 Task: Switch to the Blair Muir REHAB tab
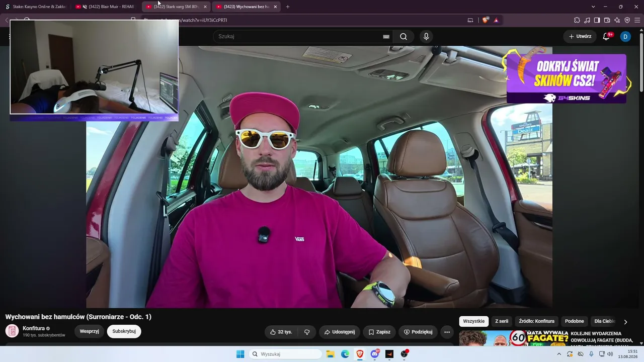click(x=106, y=7)
